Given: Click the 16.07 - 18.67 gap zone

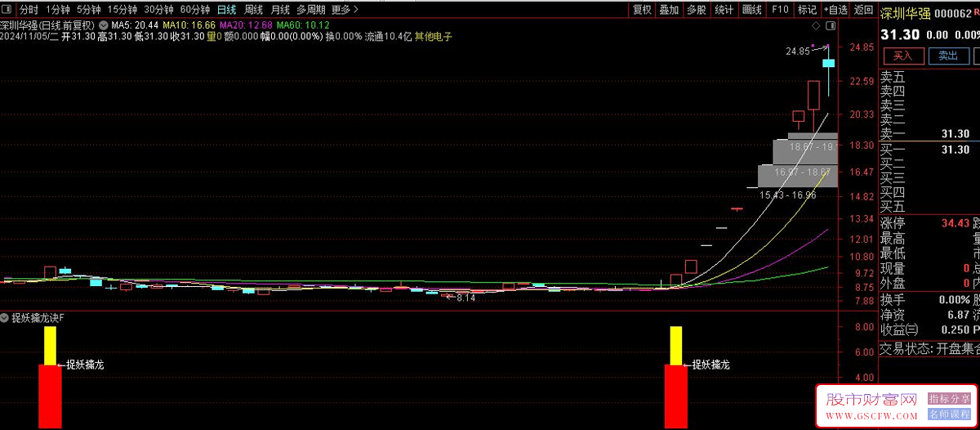Looking at the screenshot, I should pos(798,177).
